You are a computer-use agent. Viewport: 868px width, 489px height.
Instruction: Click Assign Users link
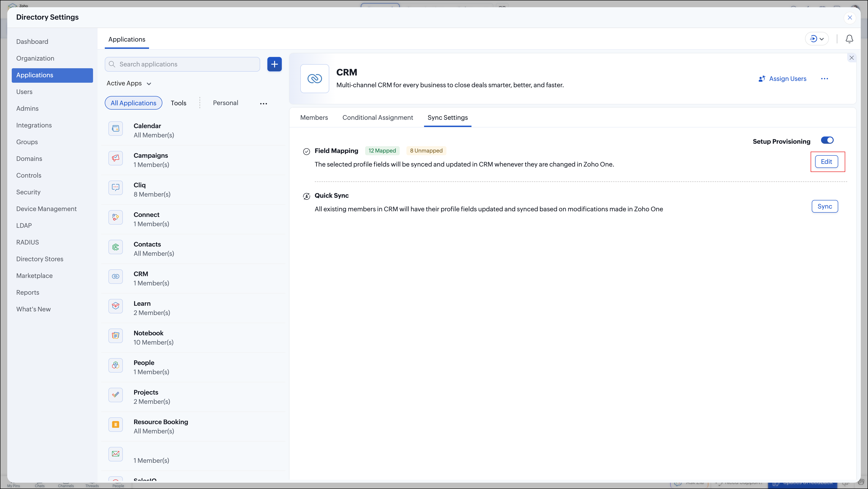click(782, 79)
